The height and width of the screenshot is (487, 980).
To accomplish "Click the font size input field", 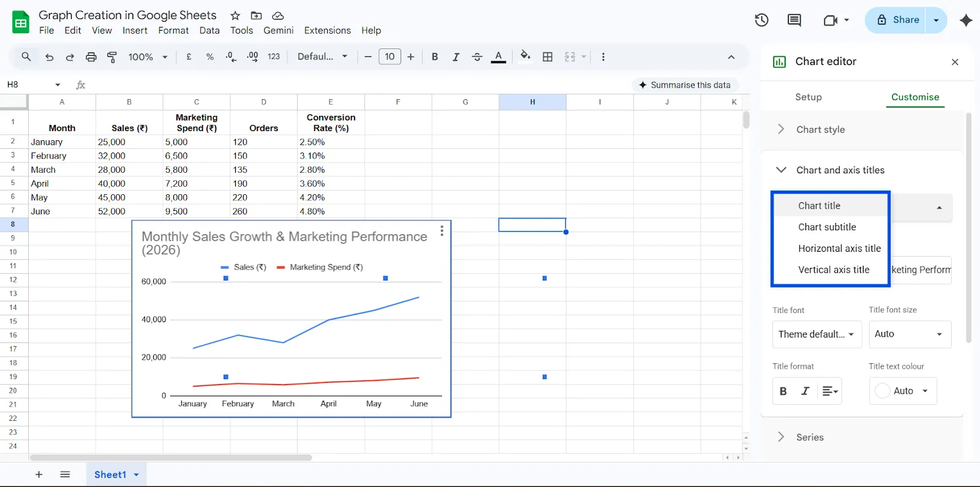I will tap(390, 57).
